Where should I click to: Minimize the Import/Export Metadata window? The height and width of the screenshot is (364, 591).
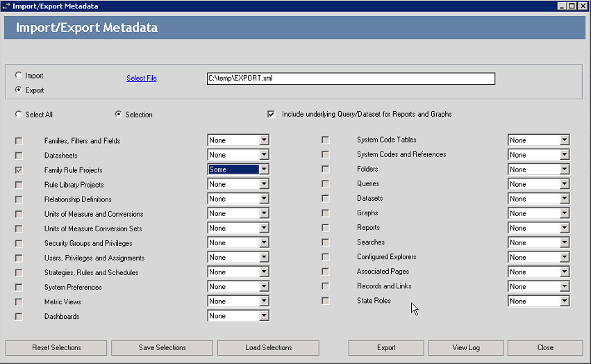click(x=562, y=6)
